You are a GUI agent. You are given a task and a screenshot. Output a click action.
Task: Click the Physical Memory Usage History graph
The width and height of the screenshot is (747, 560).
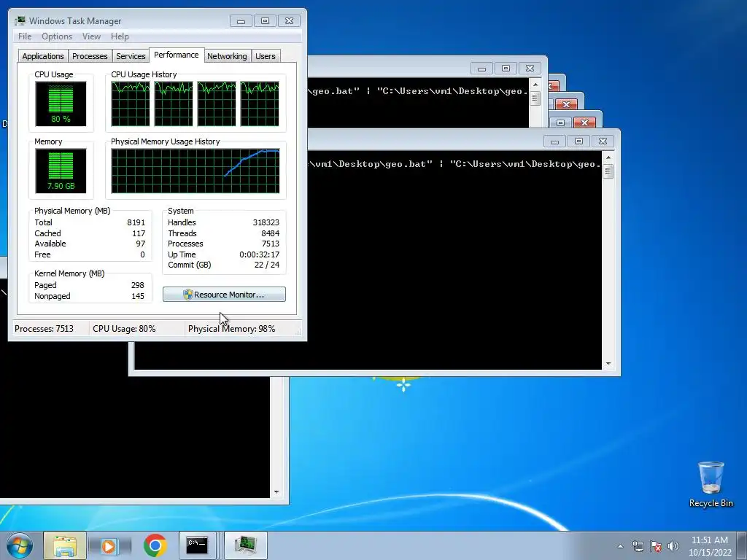click(x=196, y=171)
